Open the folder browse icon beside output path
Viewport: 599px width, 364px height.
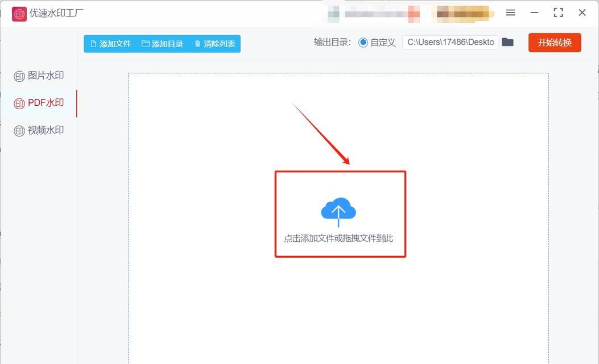coord(507,42)
